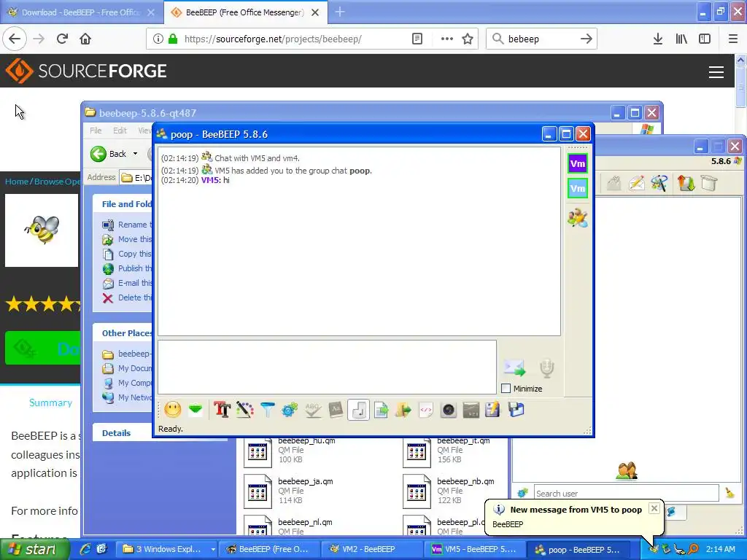Screen dimensions: 747x560
Task: Click the camera screenshot icon
Action: pyautogui.click(x=449, y=410)
